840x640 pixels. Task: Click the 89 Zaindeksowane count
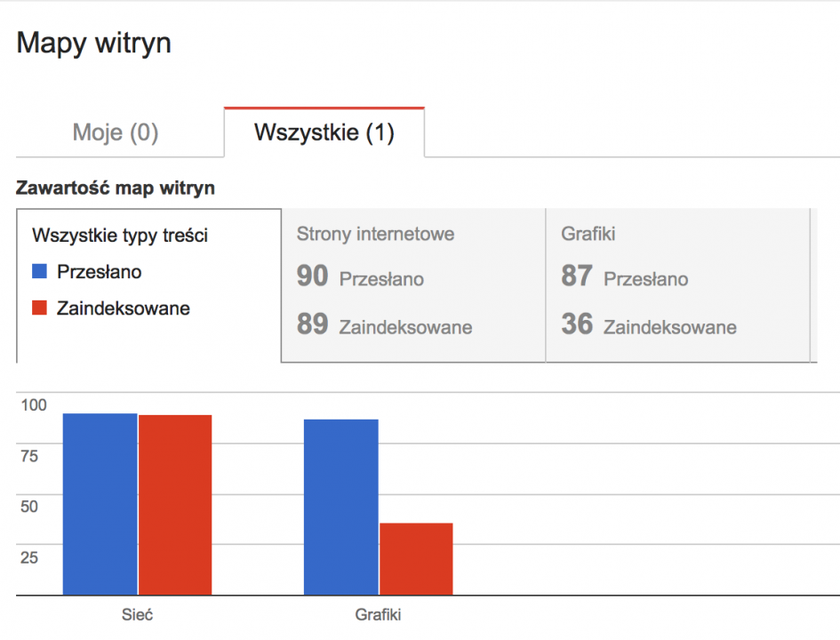pos(384,324)
